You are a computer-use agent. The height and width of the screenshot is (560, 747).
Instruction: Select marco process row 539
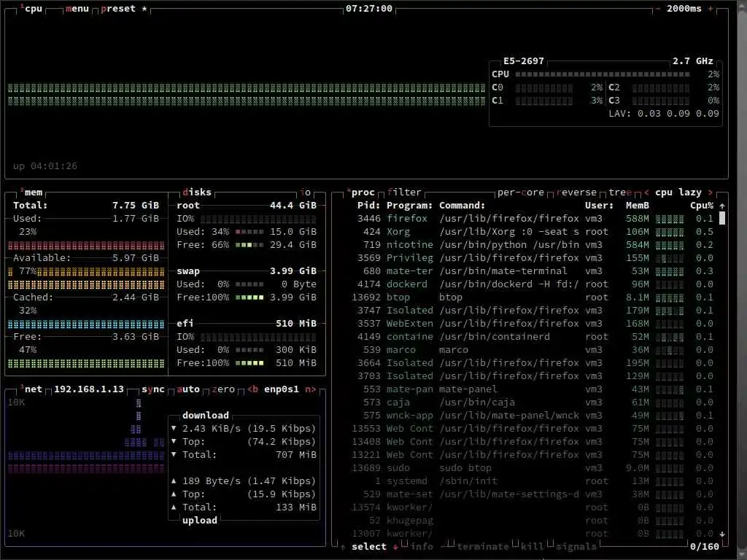tap(525, 350)
